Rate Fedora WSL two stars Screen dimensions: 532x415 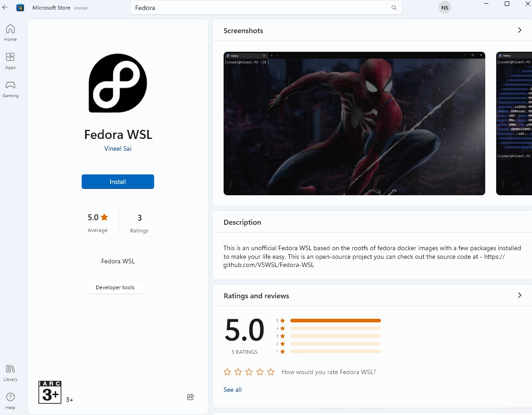pos(238,372)
